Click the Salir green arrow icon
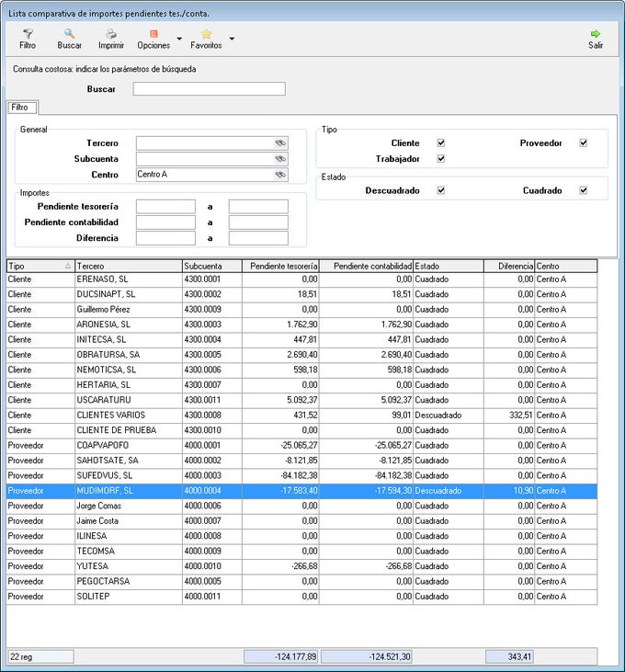 (x=595, y=34)
